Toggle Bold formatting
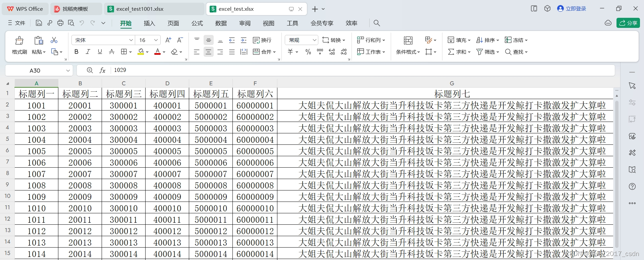Viewport: 644px width, 260px height. click(76, 52)
